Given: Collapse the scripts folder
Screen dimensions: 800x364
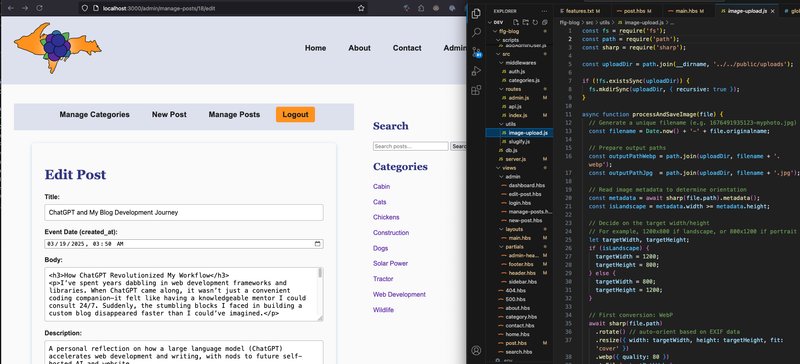Looking at the screenshot, I should tap(498, 39).
